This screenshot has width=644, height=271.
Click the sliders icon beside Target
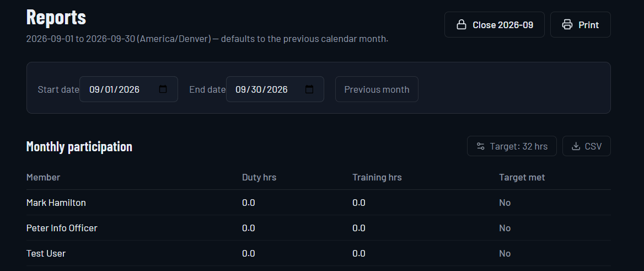point(481,146)
